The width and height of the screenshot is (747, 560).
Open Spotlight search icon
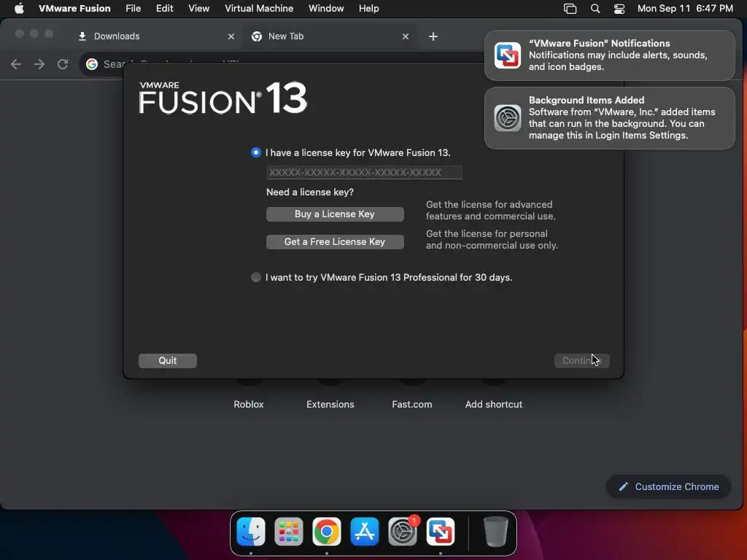(x=595, y=9)
